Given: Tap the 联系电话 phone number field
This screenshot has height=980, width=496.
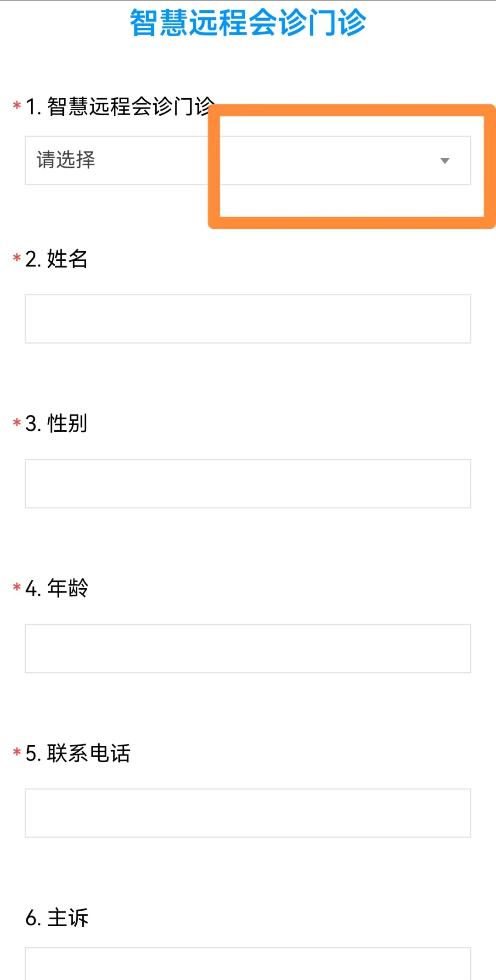Looking at the screenshot, I should (248, 813).
